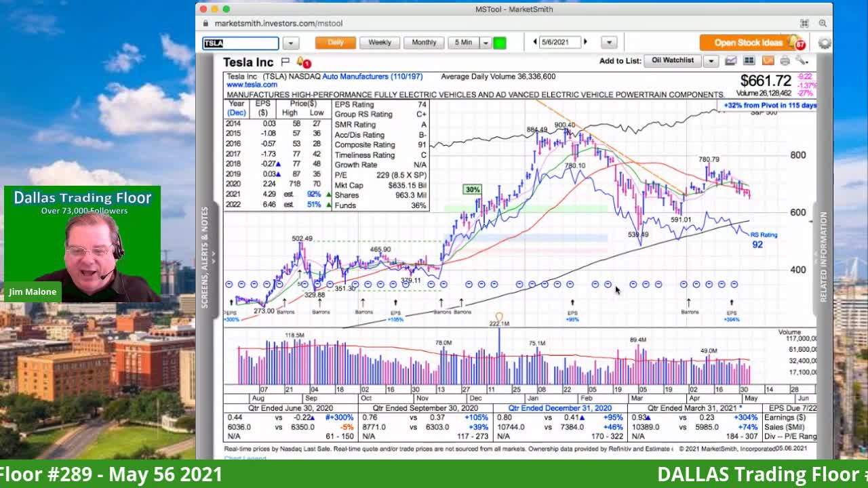Click the Acc/Dis Rating row

(x=380, y=135)
